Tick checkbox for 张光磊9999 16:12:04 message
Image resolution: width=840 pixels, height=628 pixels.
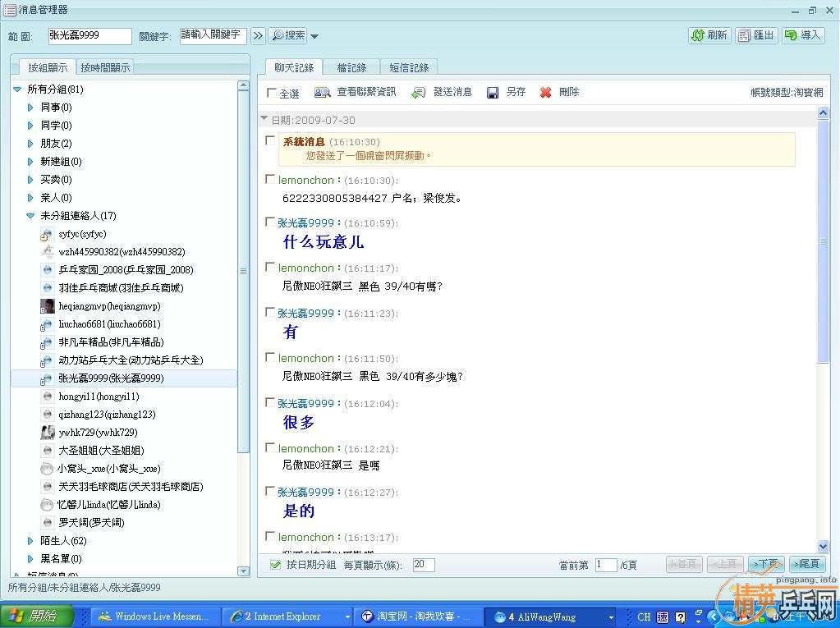[270, 402]
